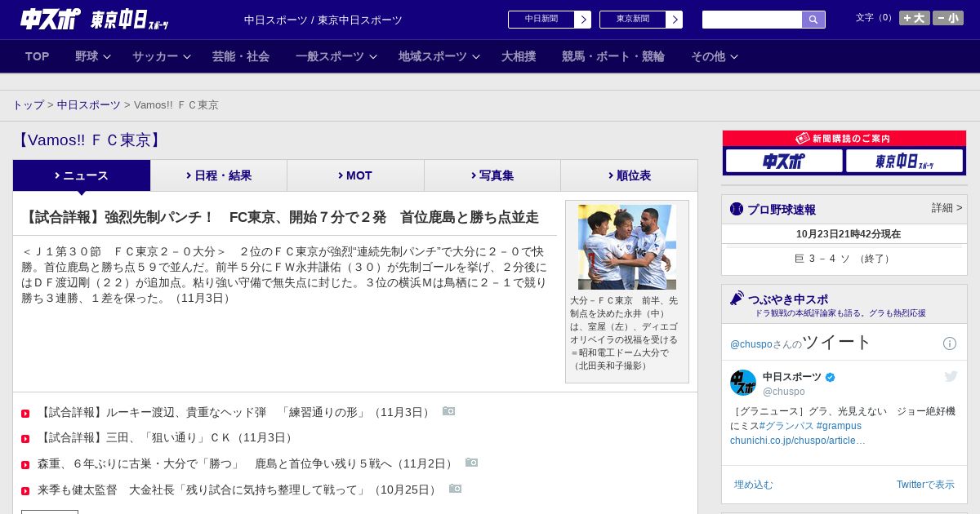980x514 pixels.
Task: Open article ルーキー渡辺、貴重なヘッド弾
Action: click(x=235, y=413)
